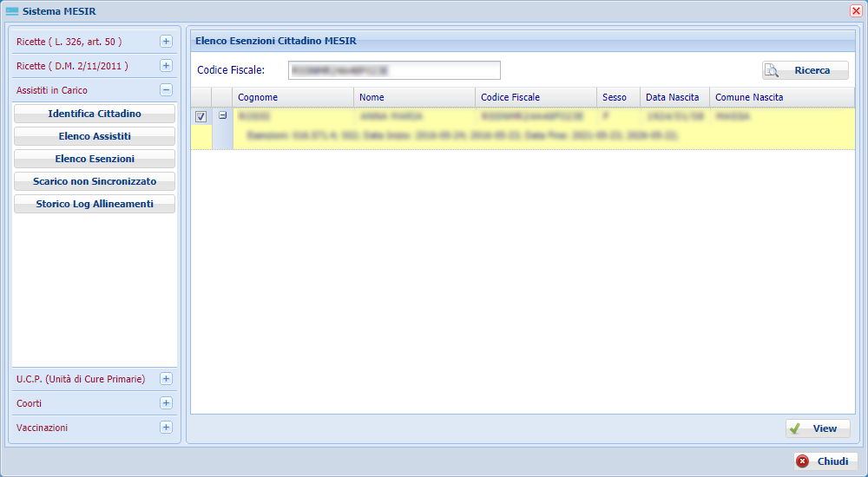Click the Identifica Cittadino button

click(95, 114)
